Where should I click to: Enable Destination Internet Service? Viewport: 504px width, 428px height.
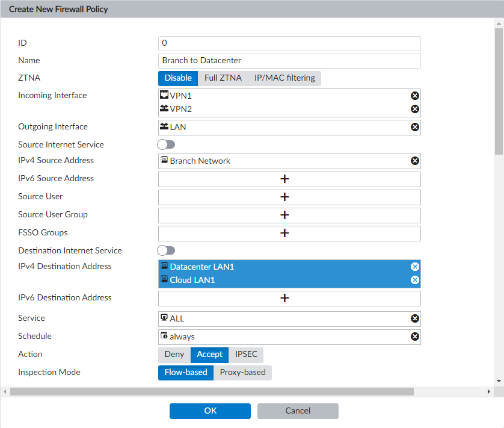pyautogui.click(x=166, y=250)
